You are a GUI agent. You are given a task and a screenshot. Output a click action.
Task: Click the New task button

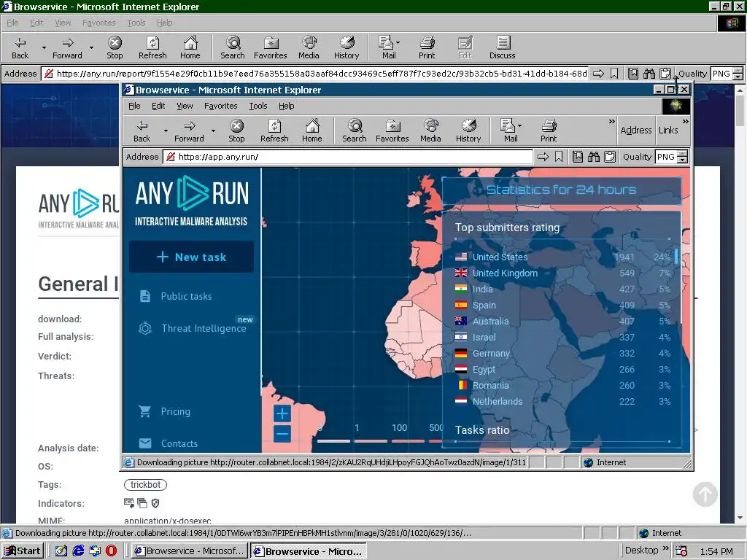[191, 257]
